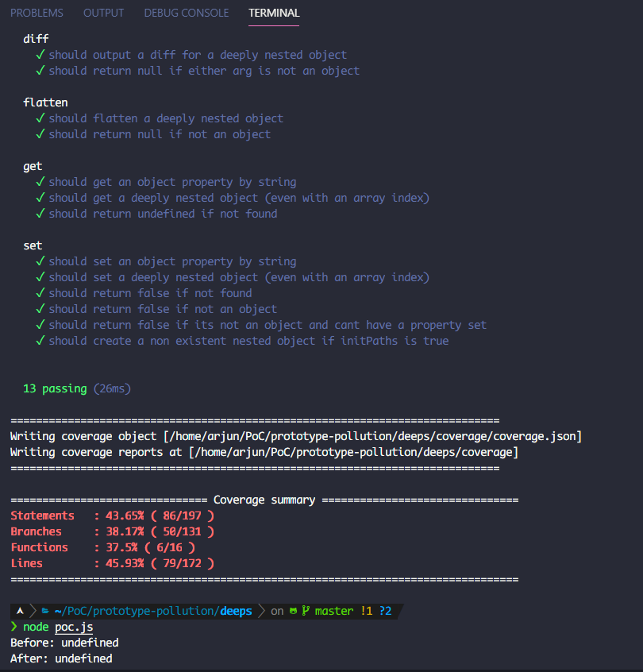This screenshot has width=643, height=672.
Task: Click the '13 passing' result text
Action: 55,388
